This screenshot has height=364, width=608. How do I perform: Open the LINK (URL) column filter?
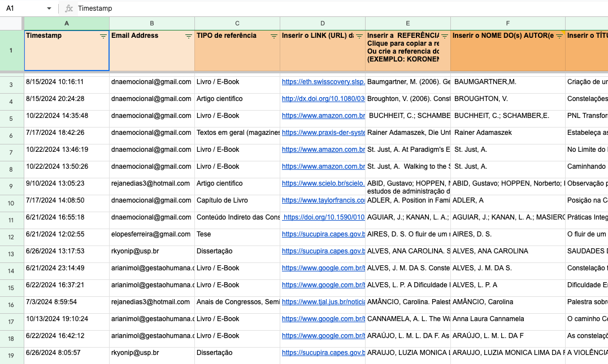(x=359, y=36)
